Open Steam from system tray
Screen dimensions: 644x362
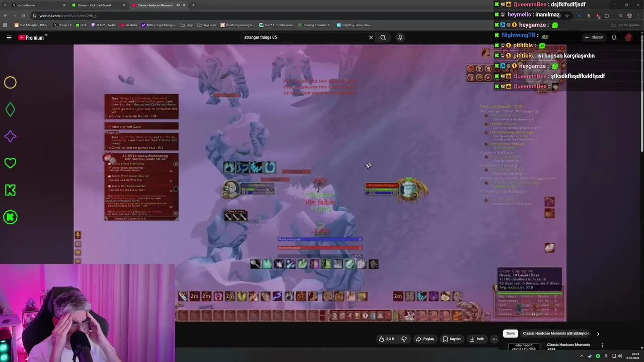pyautogui.click(x=590, y=356)
